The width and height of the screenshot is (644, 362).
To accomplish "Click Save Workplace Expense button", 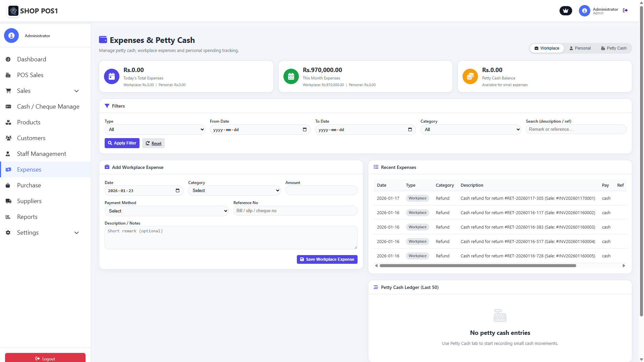I will 327,259.
